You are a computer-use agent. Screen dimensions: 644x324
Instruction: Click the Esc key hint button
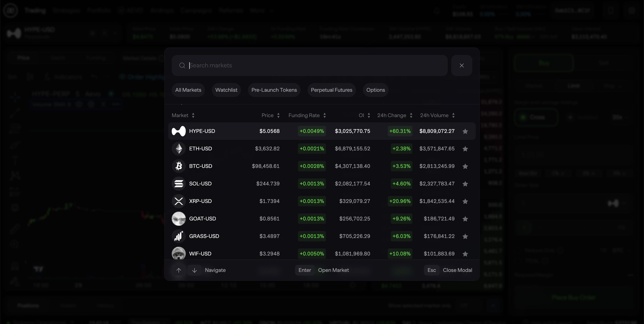coord(432,270)
